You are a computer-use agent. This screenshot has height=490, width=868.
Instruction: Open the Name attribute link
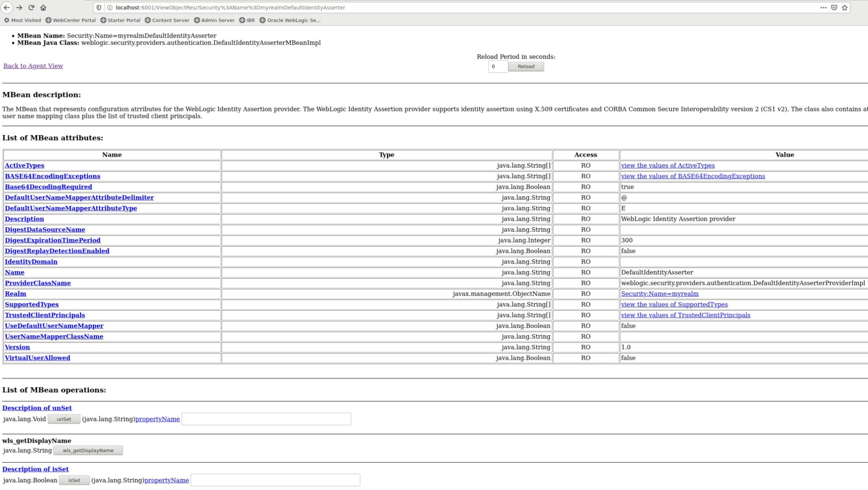(14, 272)
